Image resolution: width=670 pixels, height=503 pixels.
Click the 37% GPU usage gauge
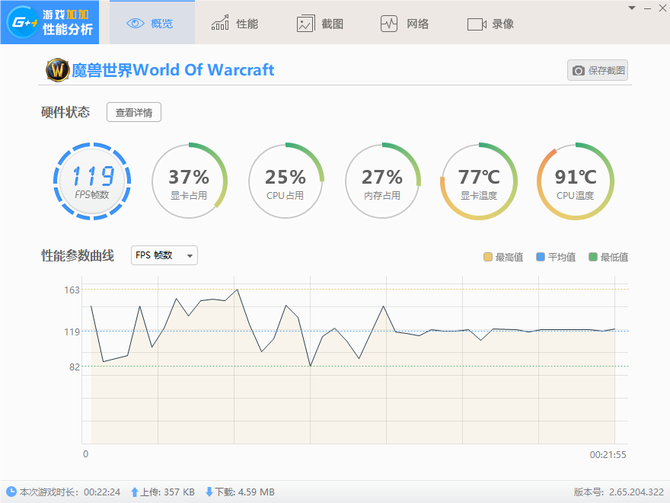(x=189, y=181)
